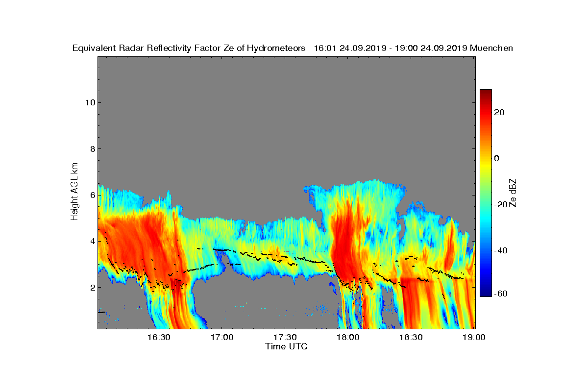Click the dark red top of the colorbar
The image size is (588, 392).
pos(486,92)
